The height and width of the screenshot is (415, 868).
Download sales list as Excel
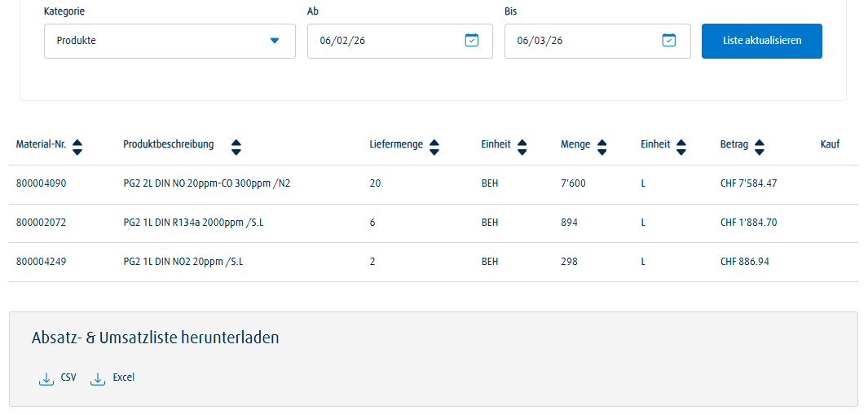coord(123,377)
